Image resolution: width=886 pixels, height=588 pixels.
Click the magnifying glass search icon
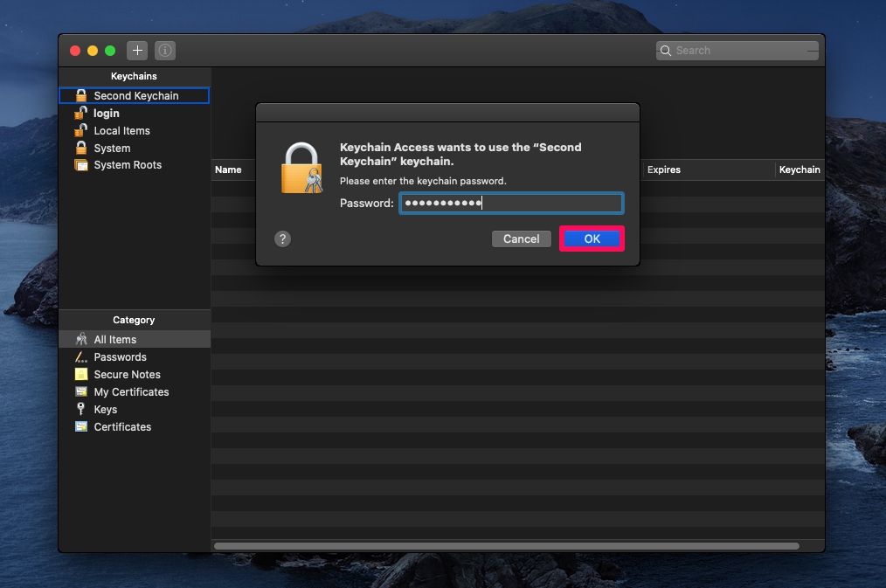click(x=666, y=51)
